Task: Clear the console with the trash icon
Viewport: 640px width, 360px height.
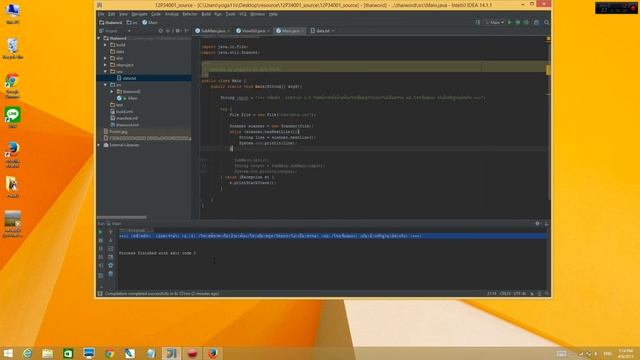Action: point(111,274)
